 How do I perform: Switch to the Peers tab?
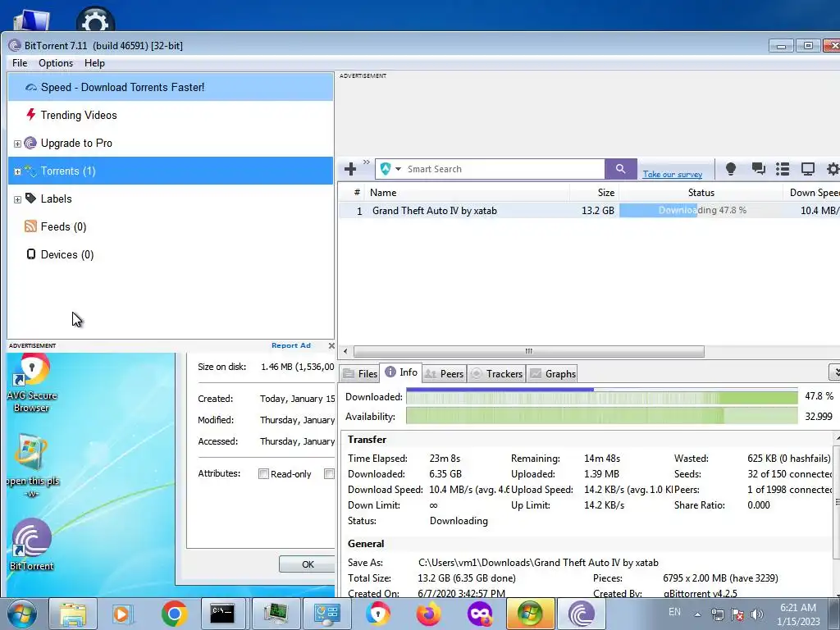click(x=444, y=374)
